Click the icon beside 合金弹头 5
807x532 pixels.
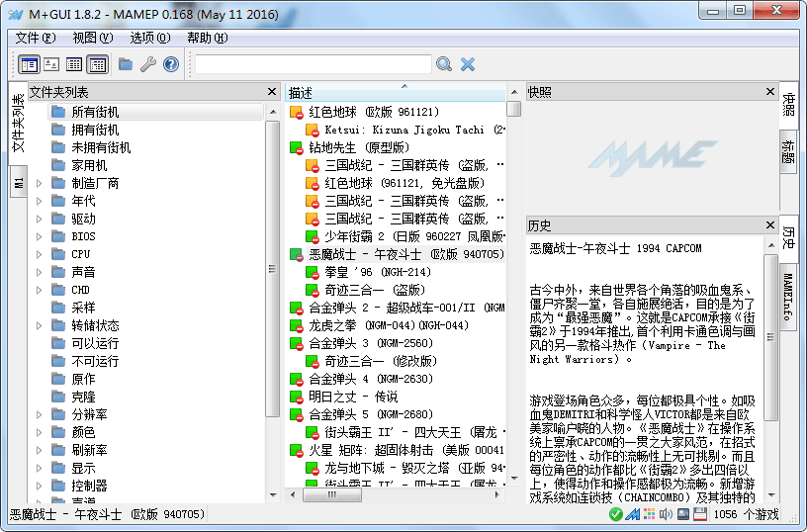click(297, 414)
